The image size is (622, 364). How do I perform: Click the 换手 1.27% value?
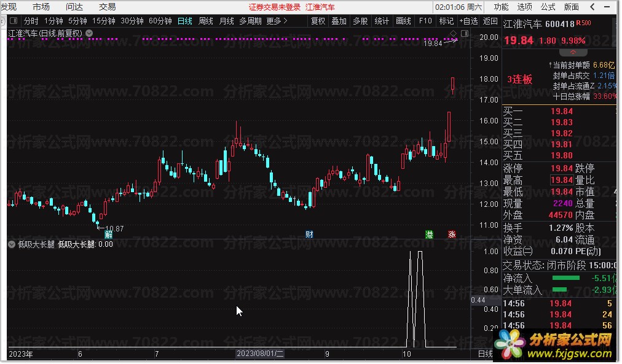coord(561,228)
